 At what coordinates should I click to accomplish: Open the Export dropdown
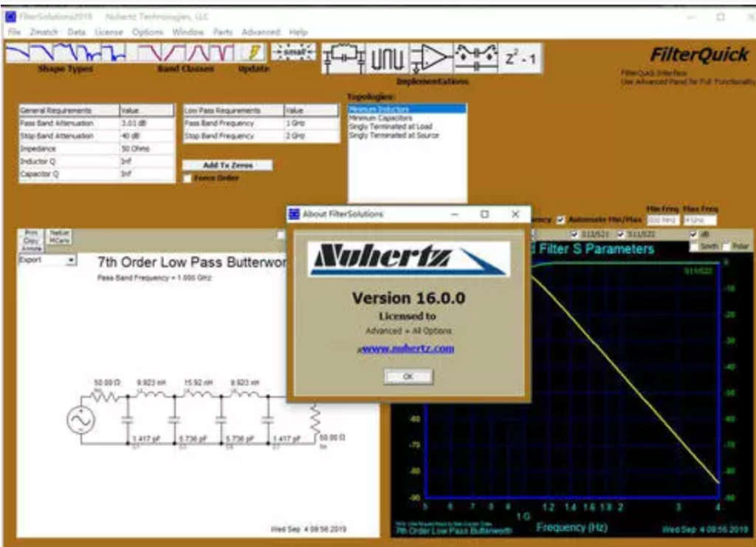coord(71,261)
